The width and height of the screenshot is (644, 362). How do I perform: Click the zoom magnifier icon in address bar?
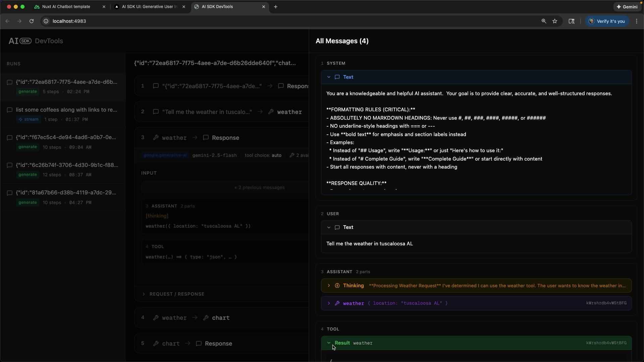click(544, 21)
